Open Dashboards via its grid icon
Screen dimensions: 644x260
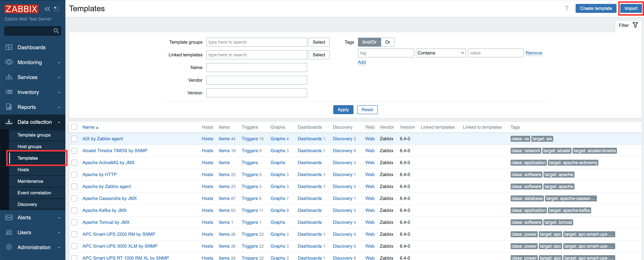9,47
